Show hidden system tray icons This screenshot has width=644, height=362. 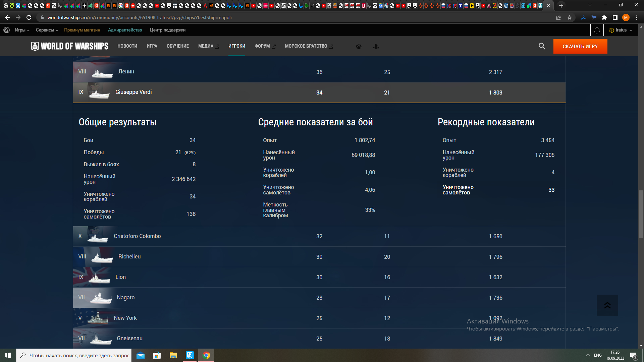(588, 355)
